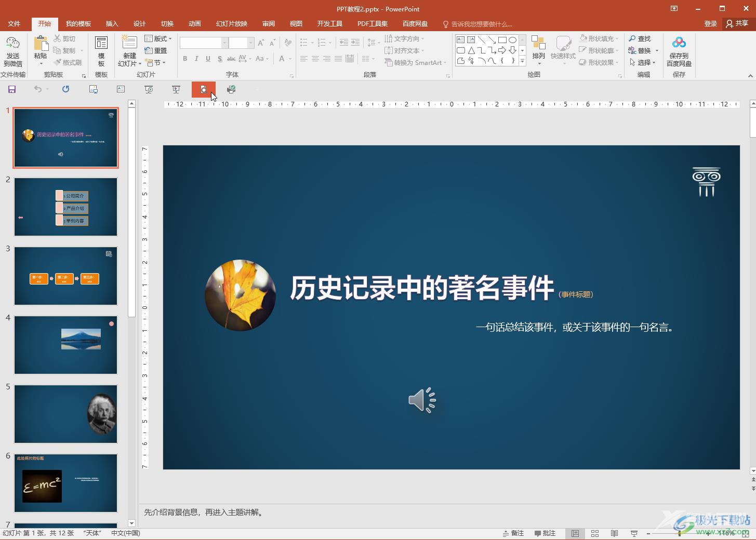Image resolution: width=756 pixels, height=540 pixels.
Task: Open the 形状效果 shape effects dropdown
Action: tap(599, 62)
